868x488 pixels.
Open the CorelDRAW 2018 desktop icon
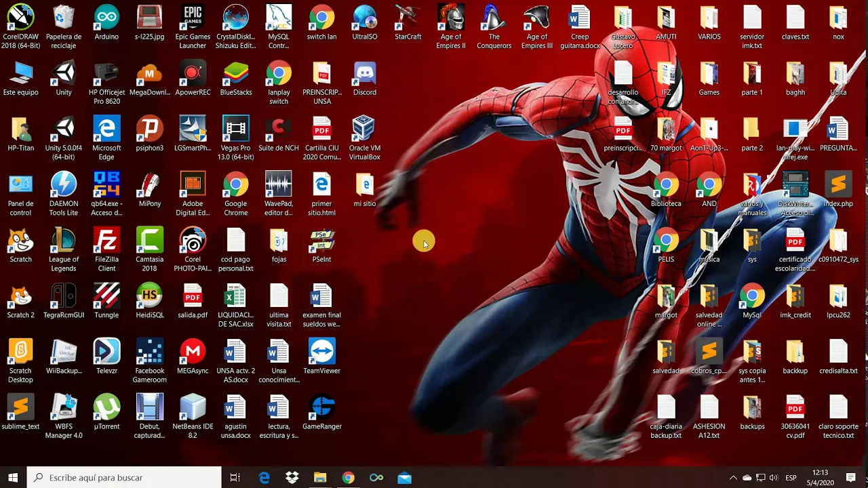pos(20,27)
